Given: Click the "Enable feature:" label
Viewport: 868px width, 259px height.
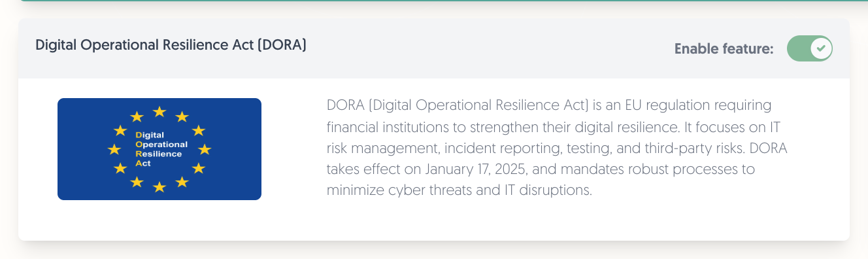Looking at the screenshot, I should (x=724, y=49).
